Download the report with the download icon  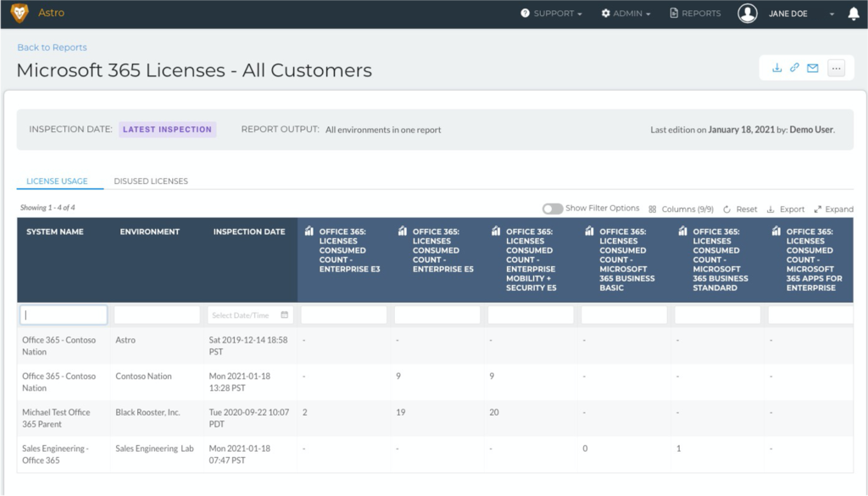776,68
